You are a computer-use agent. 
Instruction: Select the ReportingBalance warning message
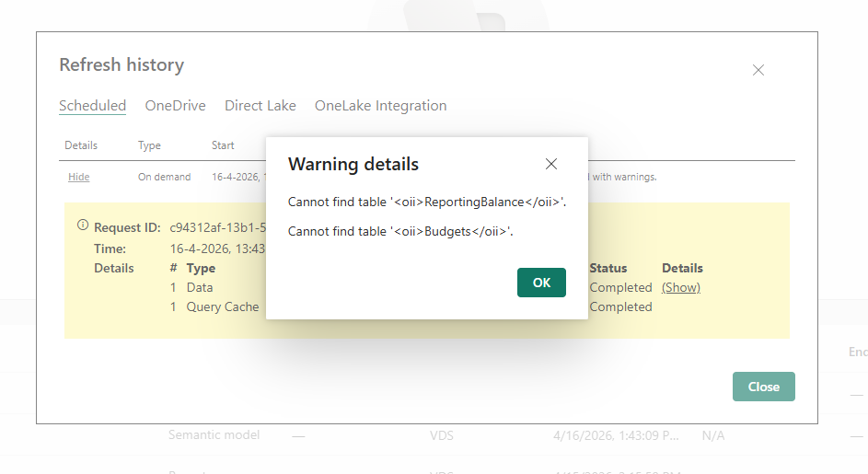tap(427, 202)
